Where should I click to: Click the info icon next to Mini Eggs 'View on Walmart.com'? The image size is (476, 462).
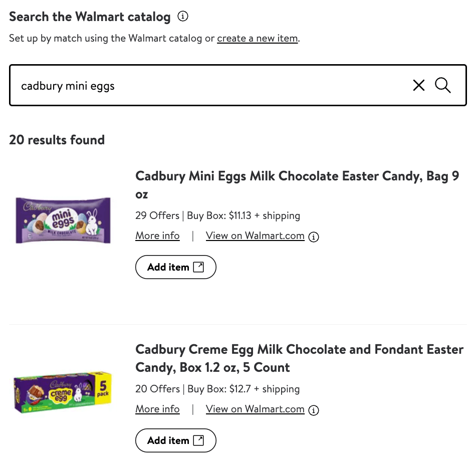(314, 237)
